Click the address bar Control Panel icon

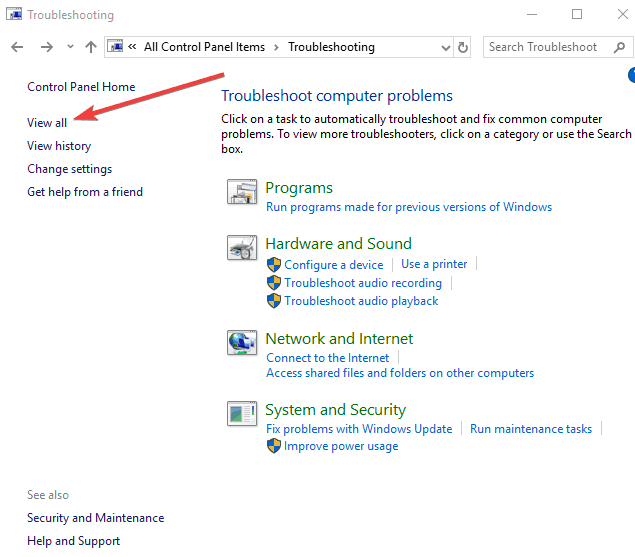point(115,47)
